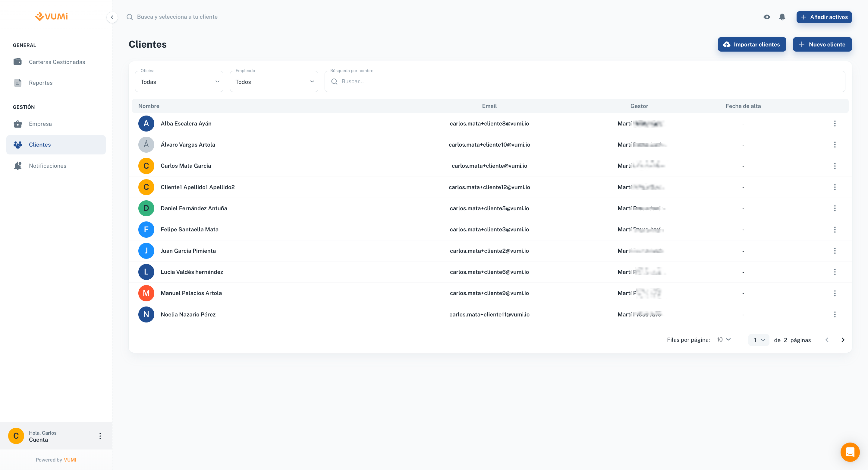This screenshot has height=470, width=868.
Task: Collapse the sidebar with the chevron button
Action: pos(112,17)
